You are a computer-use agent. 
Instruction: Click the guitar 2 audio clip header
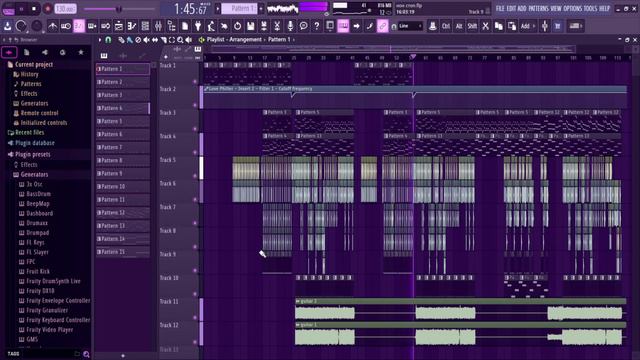(460, 301)
